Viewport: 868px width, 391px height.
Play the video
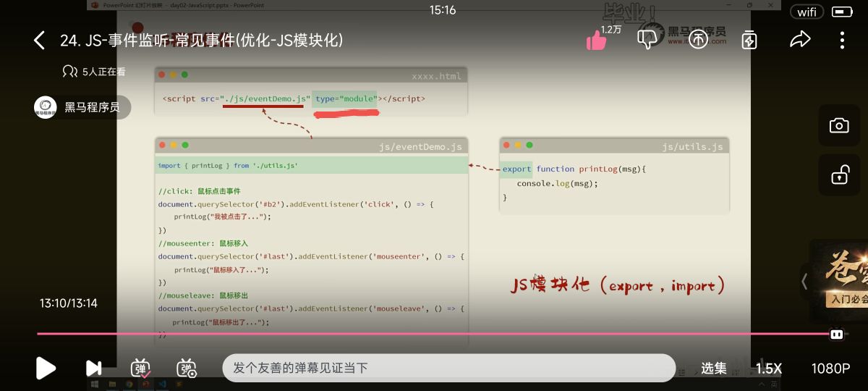click(x=46, y=368)
